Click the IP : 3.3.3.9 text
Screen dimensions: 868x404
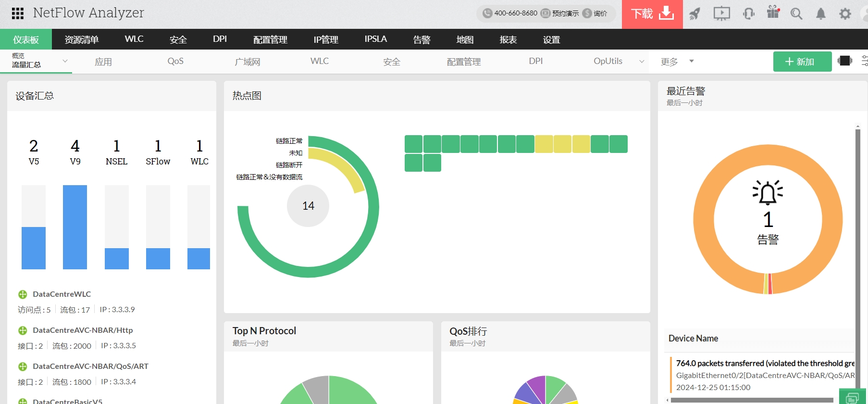pos(117,310)
